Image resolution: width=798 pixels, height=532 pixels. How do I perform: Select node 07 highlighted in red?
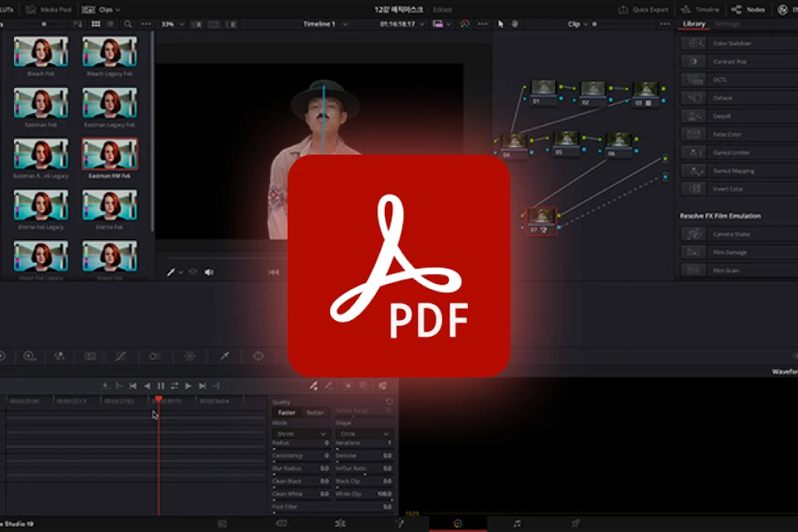pyautogui.click(x=540, y=220)
